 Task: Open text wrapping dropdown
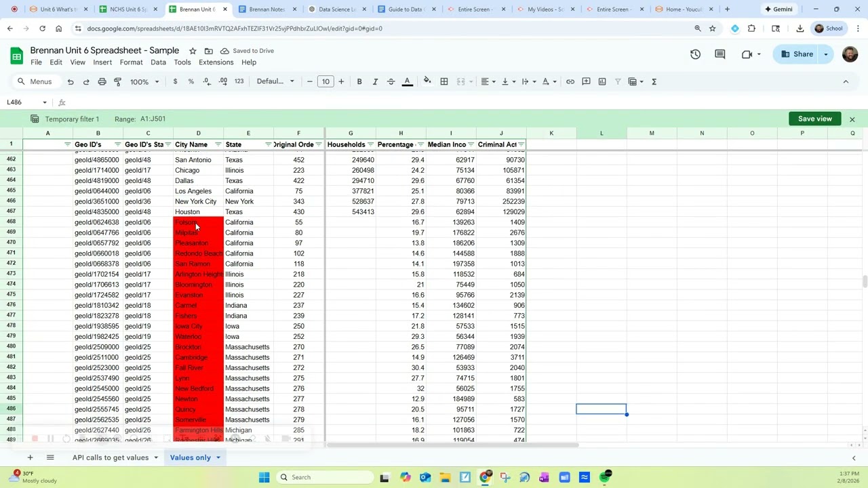click(x=528, y=81)
